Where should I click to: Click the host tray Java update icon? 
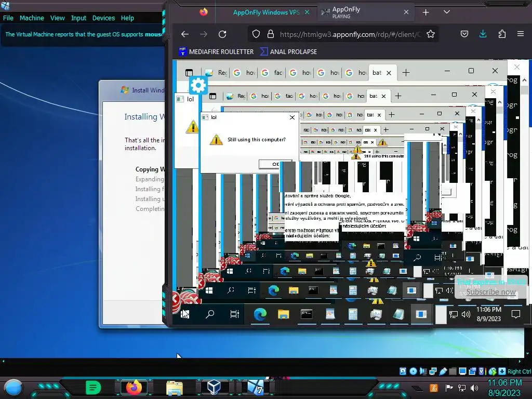pyautogui.click(x=434, y=388)
